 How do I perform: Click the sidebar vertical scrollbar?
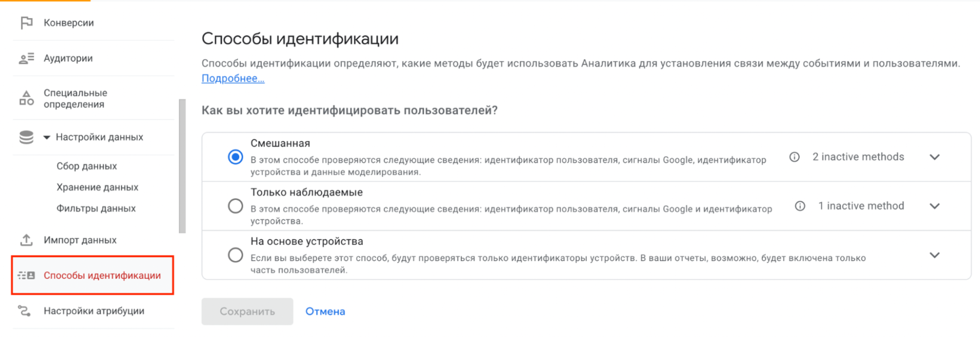click(182, 166)
